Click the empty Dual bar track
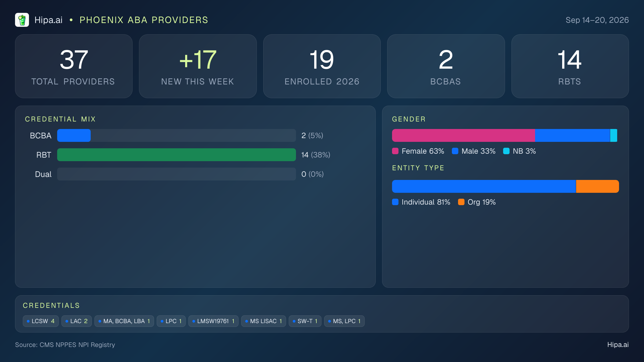 [177, 174]
